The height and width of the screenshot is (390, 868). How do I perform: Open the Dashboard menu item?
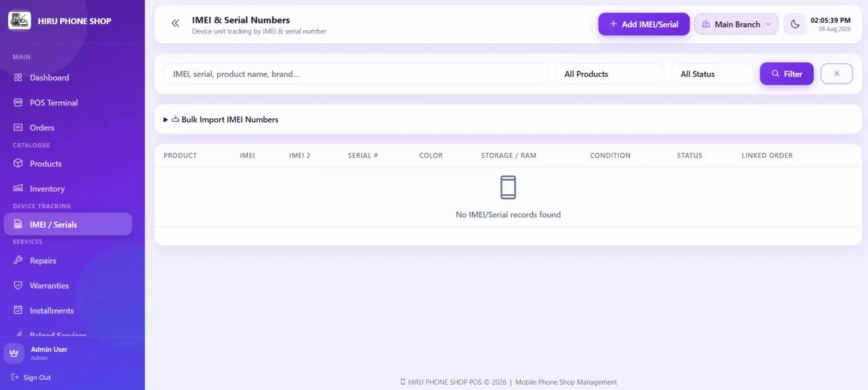[68, 77]
